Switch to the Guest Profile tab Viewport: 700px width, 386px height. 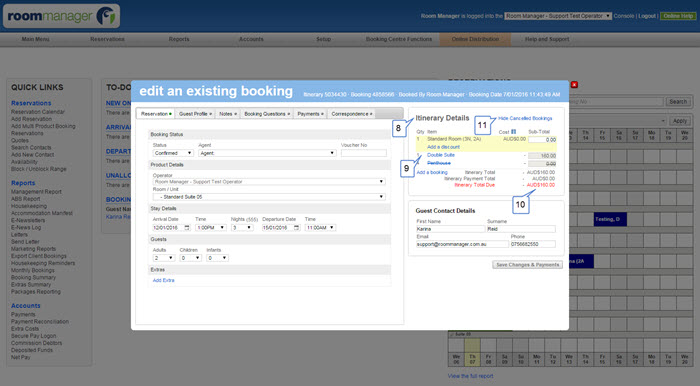click(195, 114)
